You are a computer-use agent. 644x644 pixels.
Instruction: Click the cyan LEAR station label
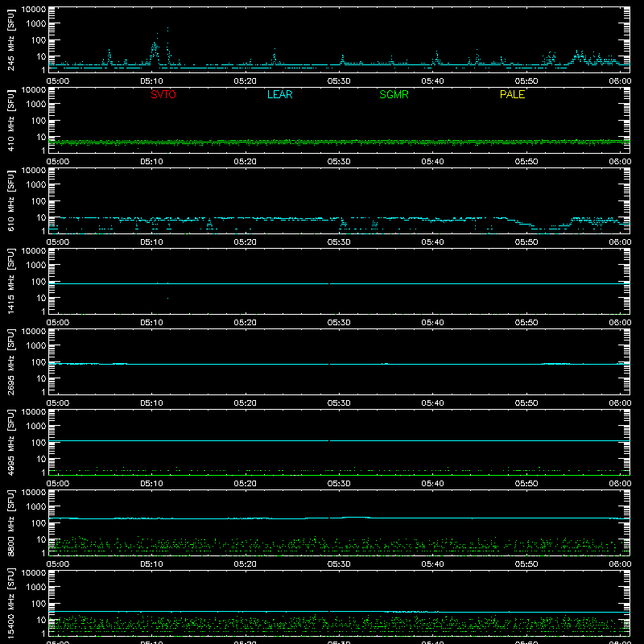tap(279, 94)
